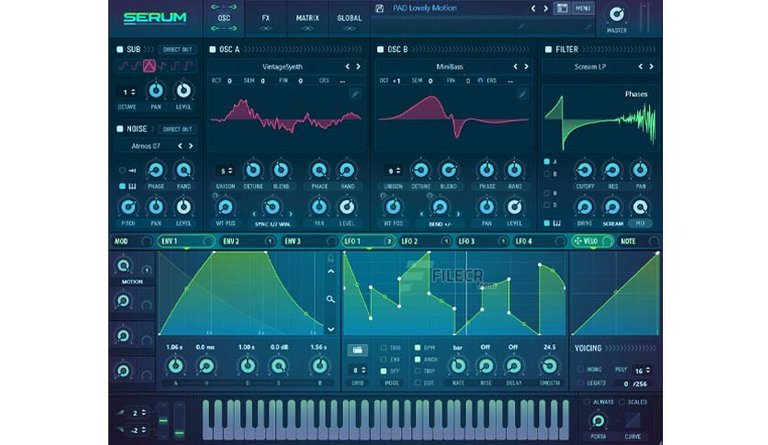
Task: Open the preset browser icon beside MENU
Action: coord(561,8)
